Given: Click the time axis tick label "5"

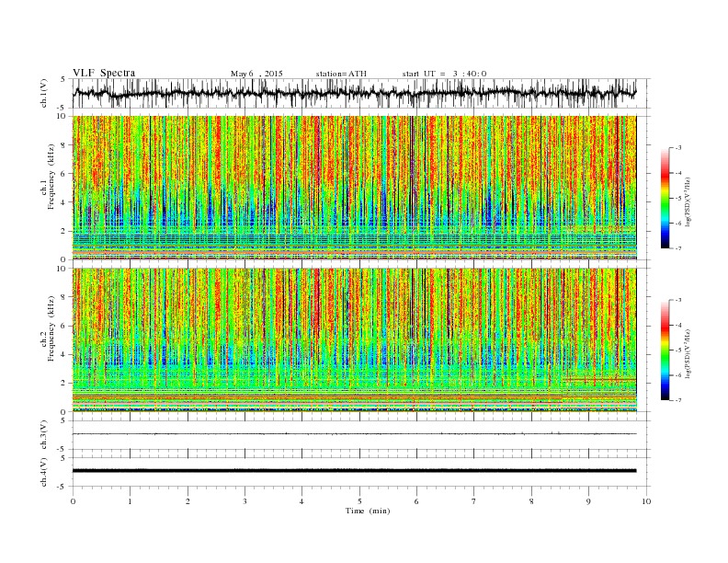Looking at the screenshot, I should click(359, 501).
